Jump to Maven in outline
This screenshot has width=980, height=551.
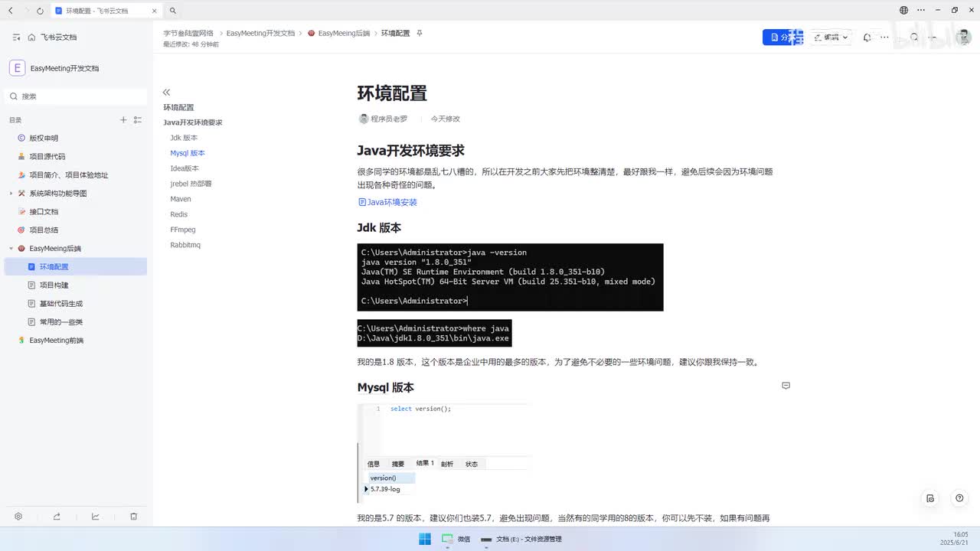click(x=181, y=199)
